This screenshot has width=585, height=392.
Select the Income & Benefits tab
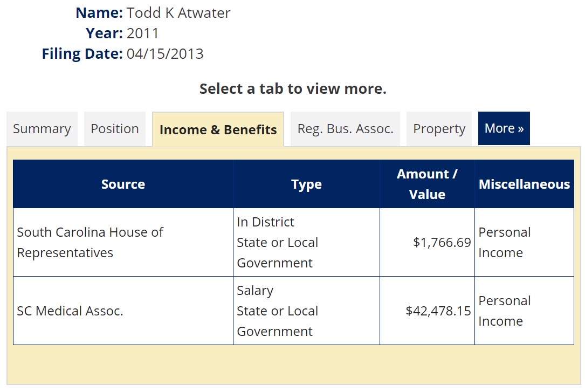pos(218,129)
